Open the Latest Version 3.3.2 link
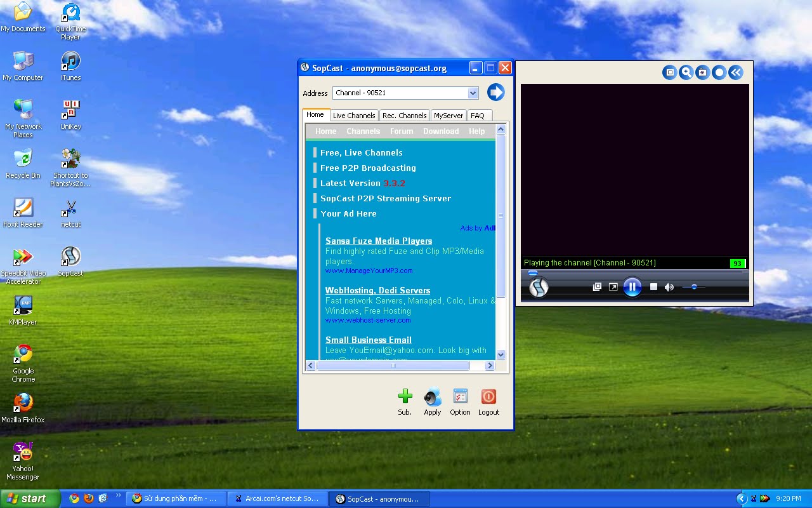The width and height of the screenshot is (812, 508). click(362, 183)
